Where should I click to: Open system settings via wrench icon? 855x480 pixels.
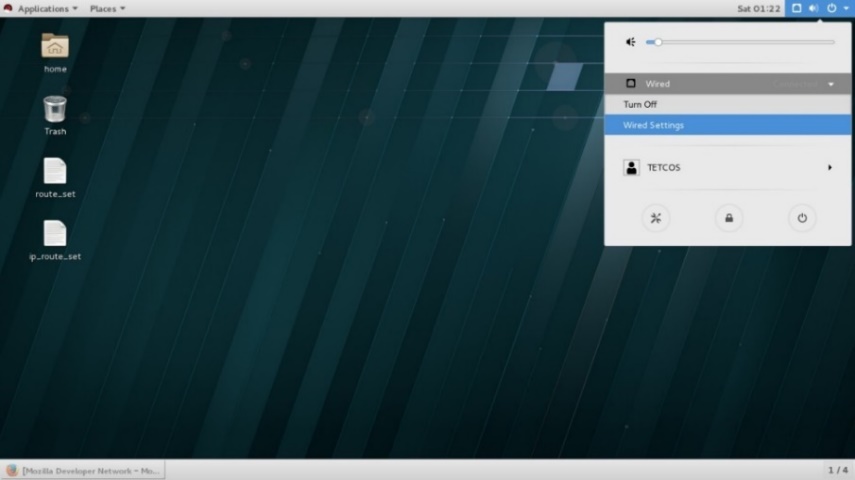click(656, 218)
